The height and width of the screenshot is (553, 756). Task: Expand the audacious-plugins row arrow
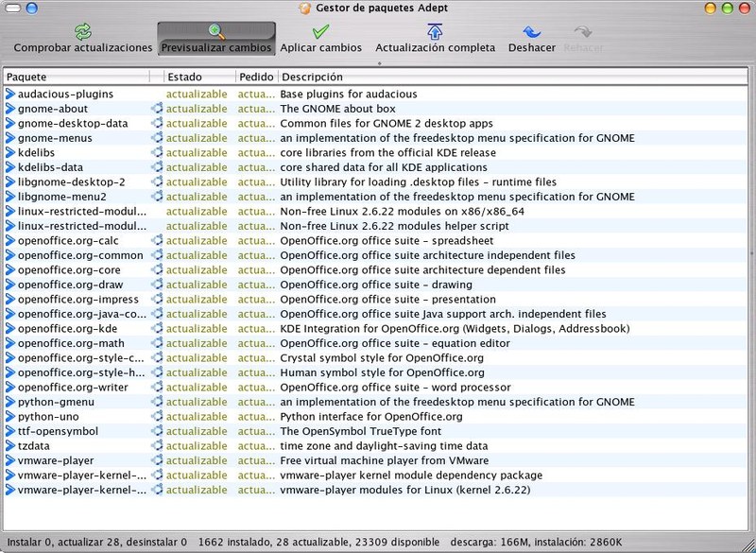10,94
